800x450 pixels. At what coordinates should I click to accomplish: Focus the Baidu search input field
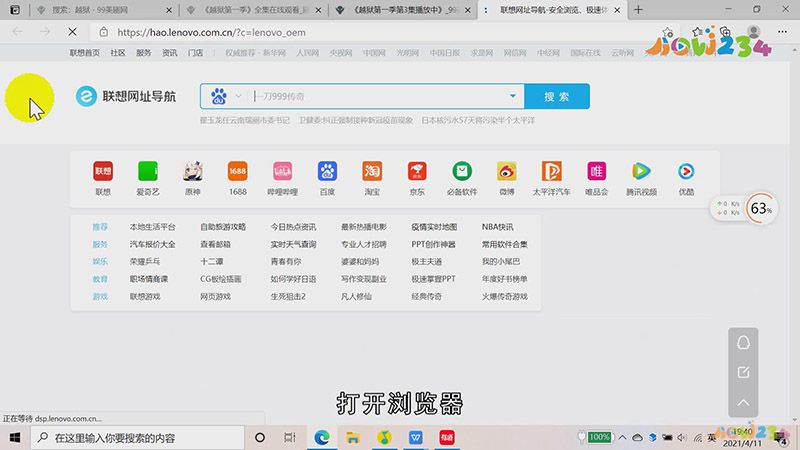380,96
